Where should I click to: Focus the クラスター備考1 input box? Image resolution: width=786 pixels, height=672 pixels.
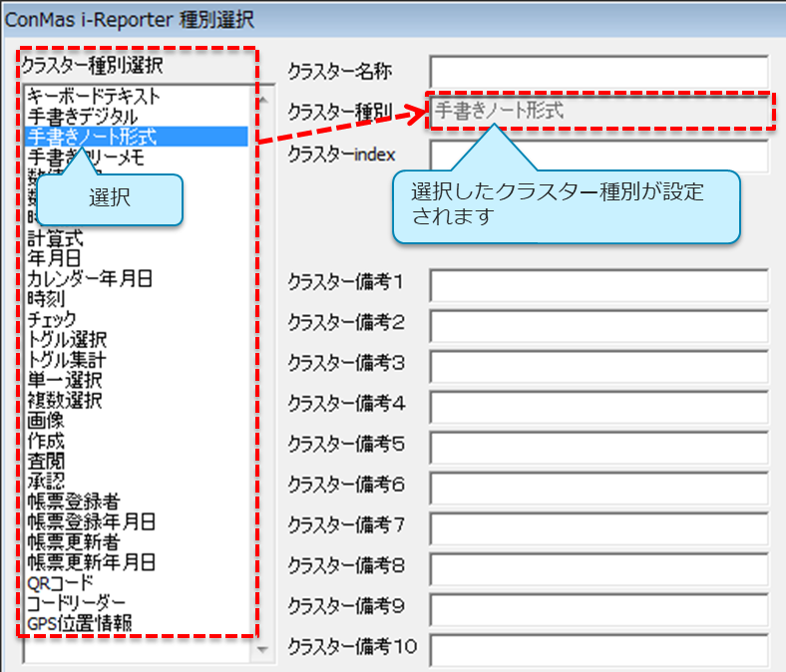click(x=598, y=285)
